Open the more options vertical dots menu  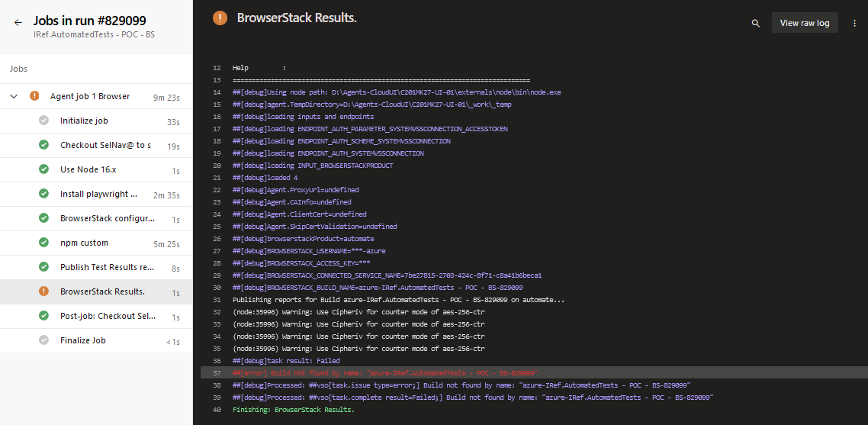click(854, 23)
